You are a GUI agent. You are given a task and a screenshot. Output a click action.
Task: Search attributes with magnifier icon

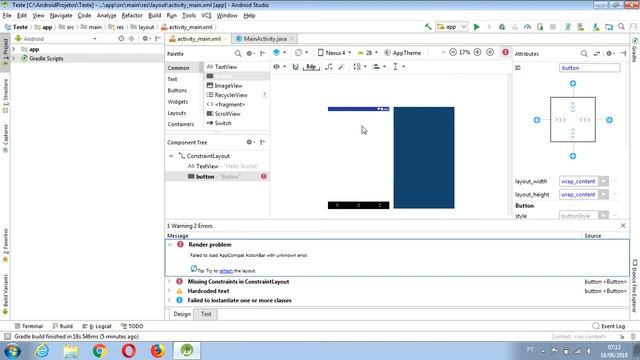[x=584, y=53]
